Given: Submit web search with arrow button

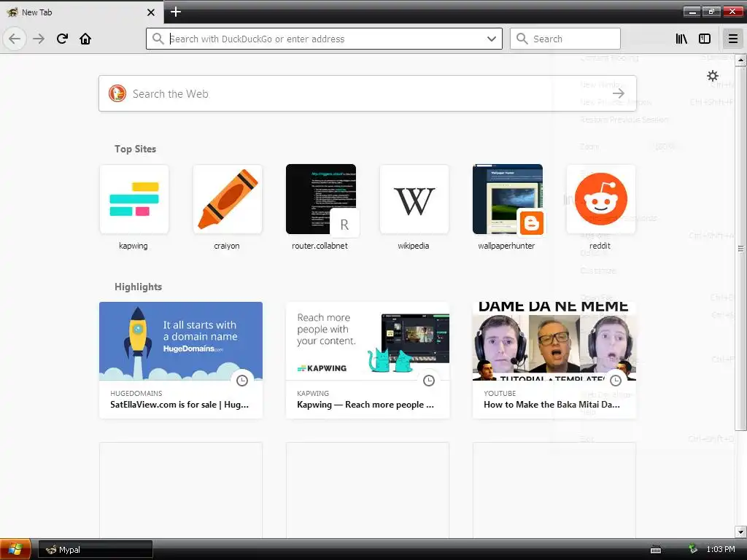Looking at the screenshot, I should tap(619, 93).
